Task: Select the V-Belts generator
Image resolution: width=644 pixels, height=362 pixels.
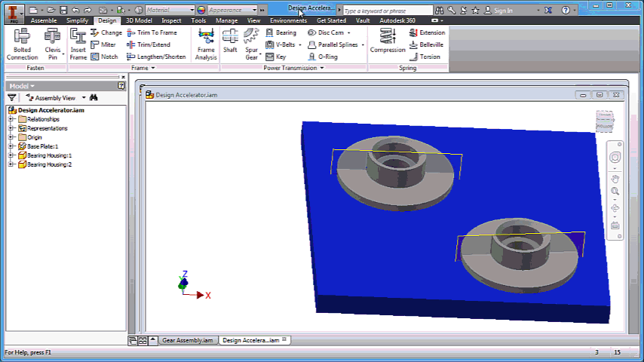Action: tap(281, 44)
